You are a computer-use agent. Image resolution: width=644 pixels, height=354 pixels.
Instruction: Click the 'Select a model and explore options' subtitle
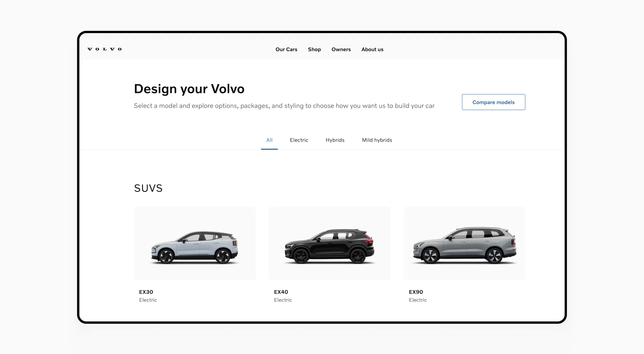(x=284, y=106)
